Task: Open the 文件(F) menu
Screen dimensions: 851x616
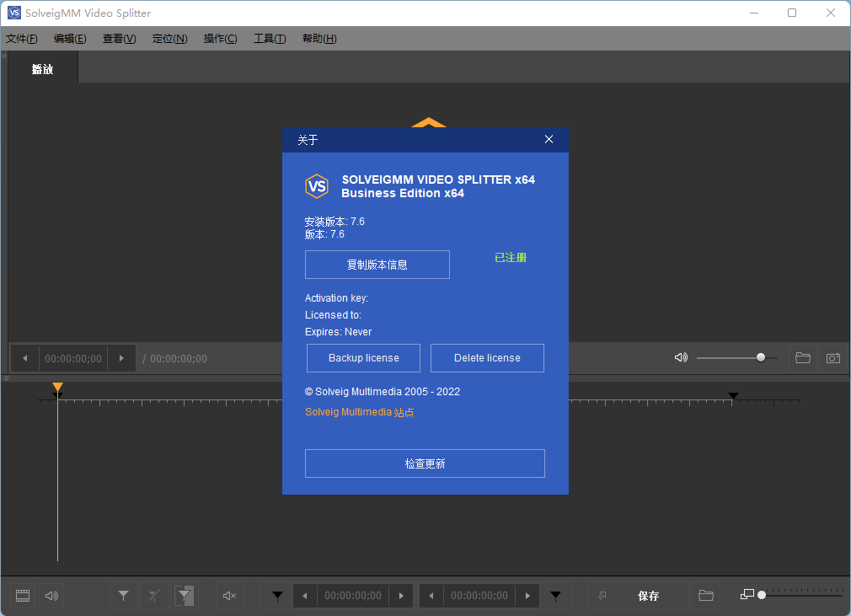Action: 22,39
